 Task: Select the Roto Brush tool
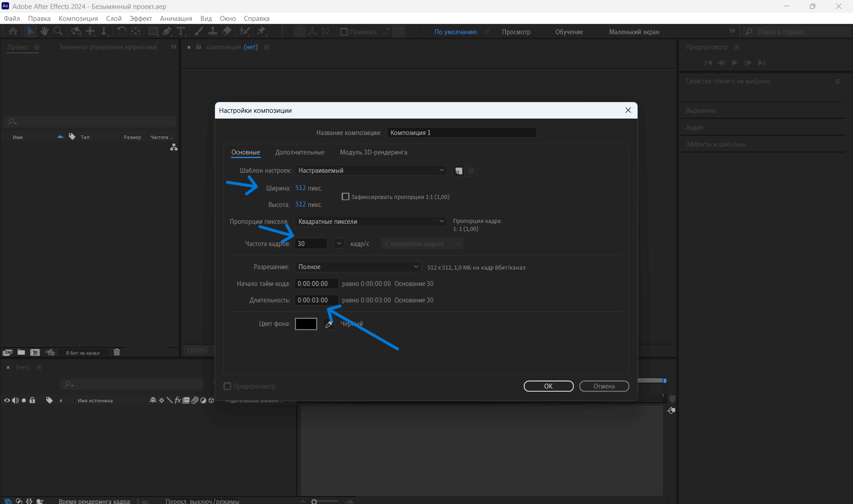[x=244, y=32]
